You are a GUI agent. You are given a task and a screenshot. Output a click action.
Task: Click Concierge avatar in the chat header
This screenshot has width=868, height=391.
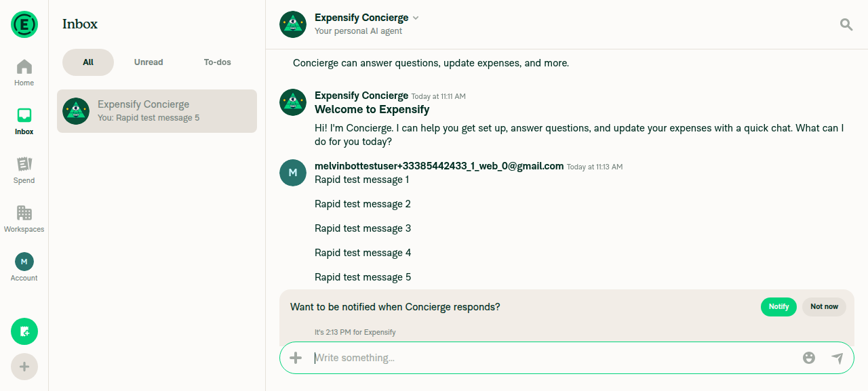(x=293, y=24)
